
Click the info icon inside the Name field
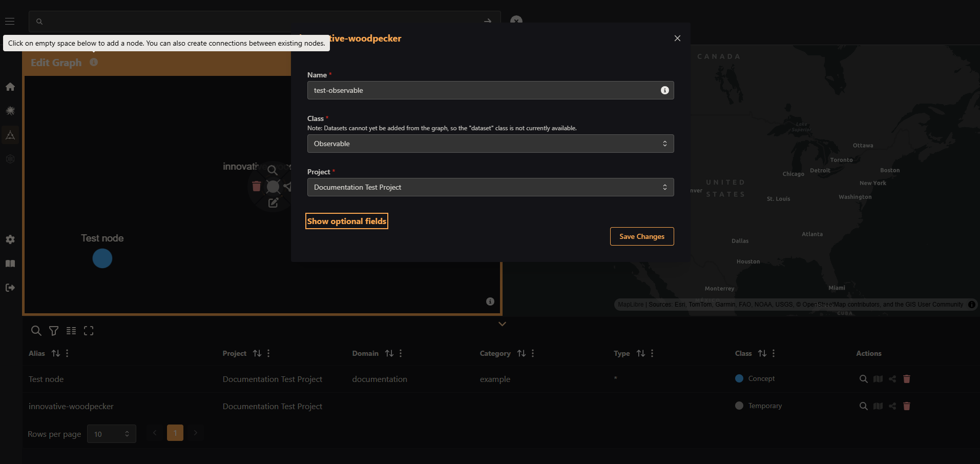point(665,90)
